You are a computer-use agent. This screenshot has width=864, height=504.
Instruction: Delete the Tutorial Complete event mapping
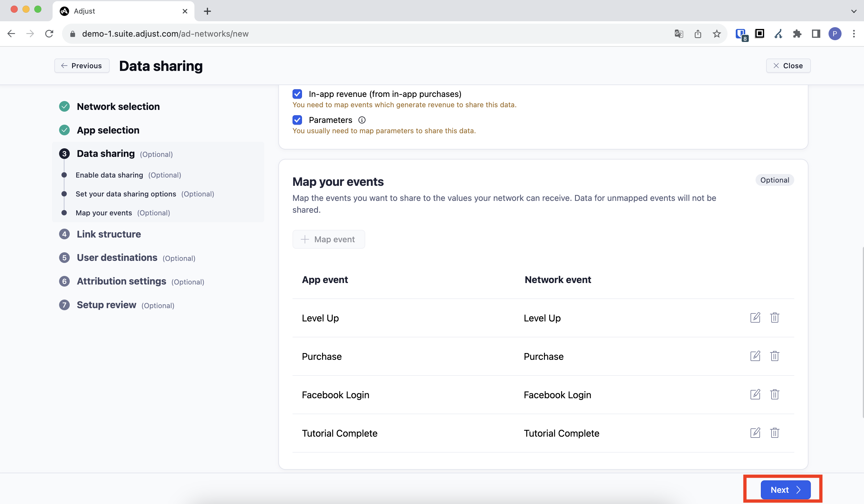tap(774, 433)
